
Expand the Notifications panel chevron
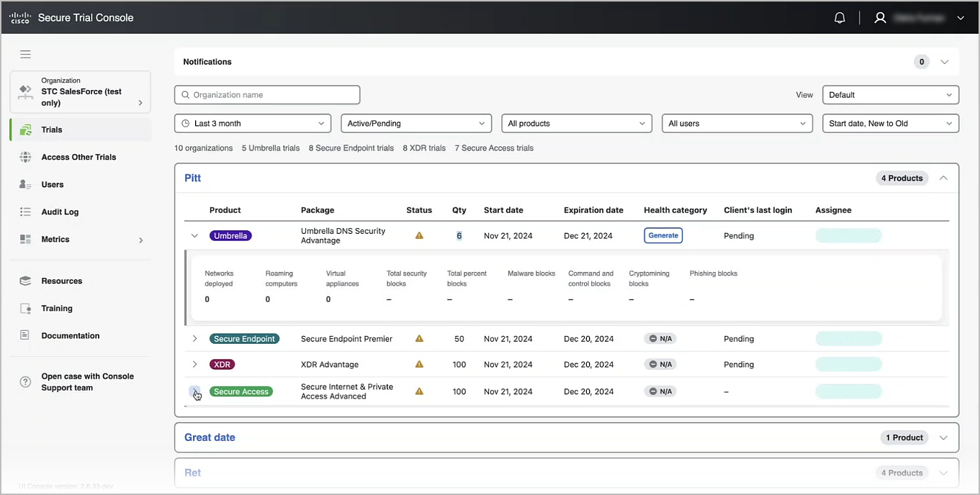[945, 62]
